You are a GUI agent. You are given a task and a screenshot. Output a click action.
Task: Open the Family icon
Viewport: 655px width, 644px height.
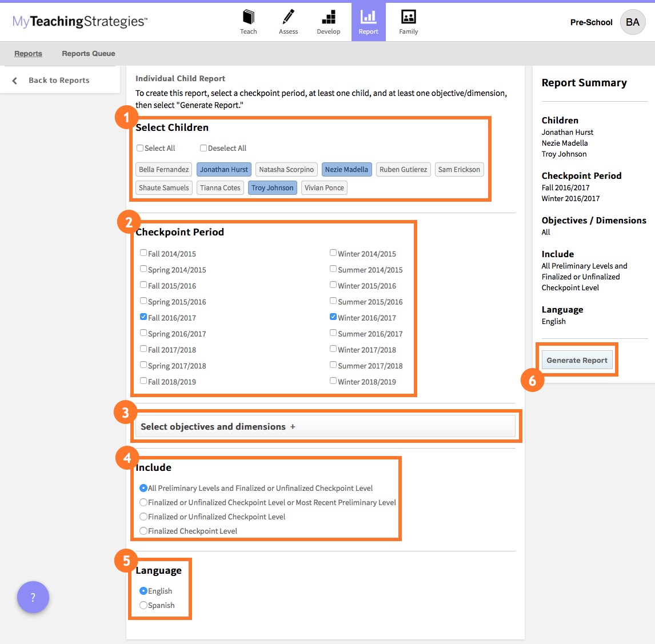tap(408, 18)
